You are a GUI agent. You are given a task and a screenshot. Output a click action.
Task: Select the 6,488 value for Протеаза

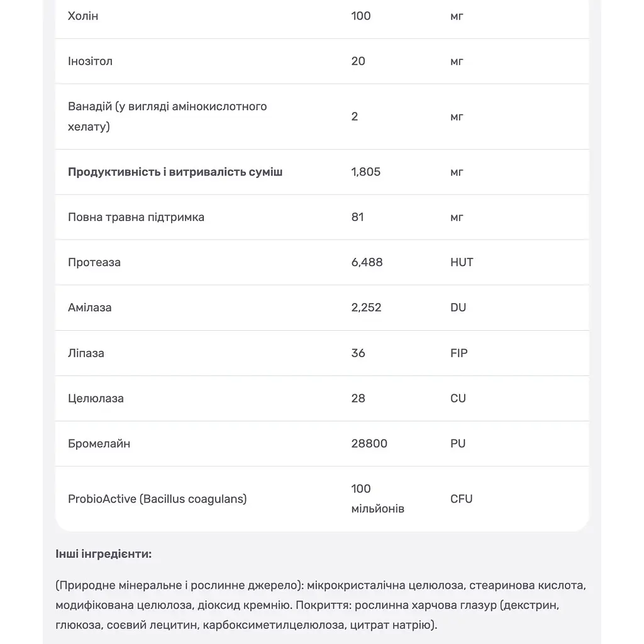(367, 262)
